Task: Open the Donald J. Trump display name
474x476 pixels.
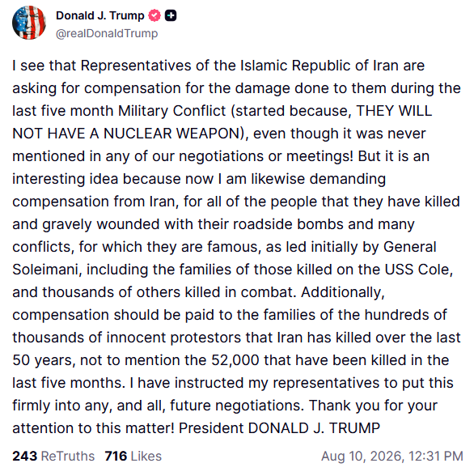Action: [x=100, y=16]
